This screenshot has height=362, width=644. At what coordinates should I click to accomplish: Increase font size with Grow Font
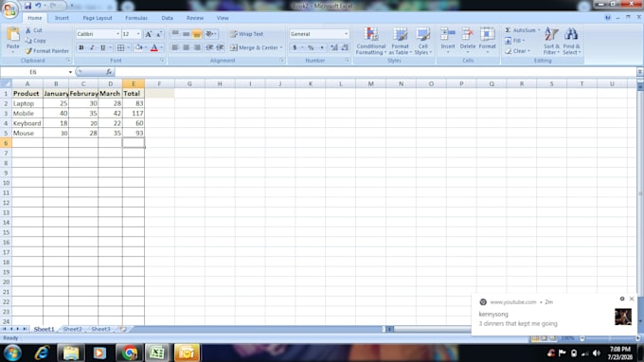click(149, 34)
